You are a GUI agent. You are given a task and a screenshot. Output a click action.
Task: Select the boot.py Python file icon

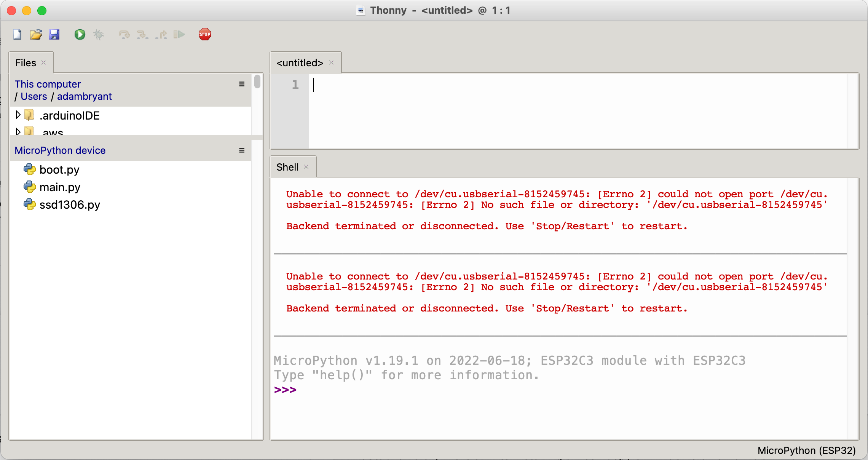tap(30, 169)
